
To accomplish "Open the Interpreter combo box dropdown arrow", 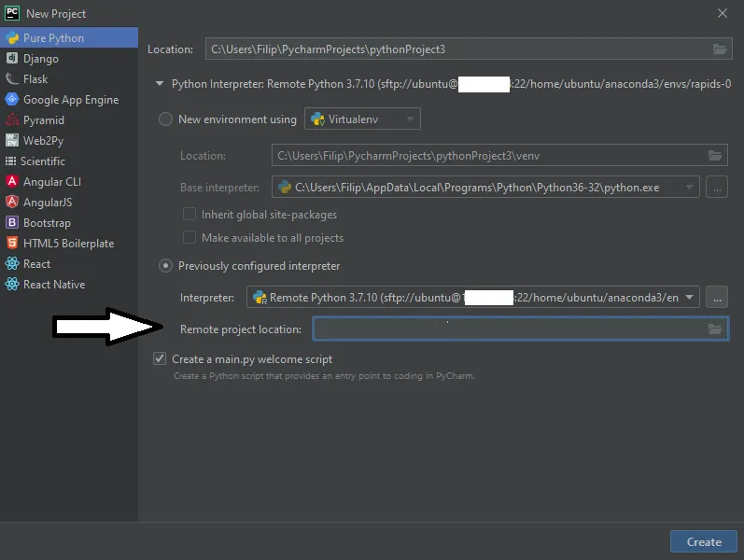I will click(689, 297).
